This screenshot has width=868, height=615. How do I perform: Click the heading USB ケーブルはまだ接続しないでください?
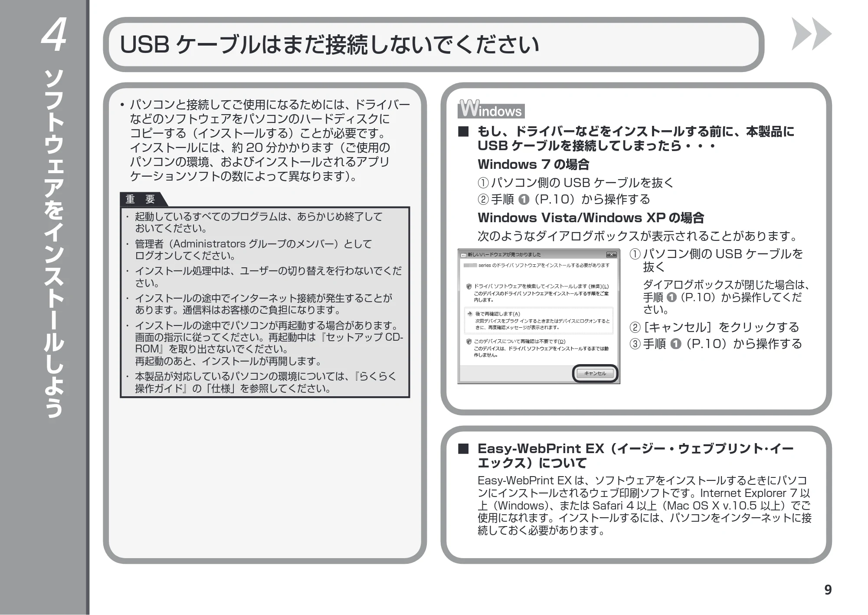(x=329, y=45)
